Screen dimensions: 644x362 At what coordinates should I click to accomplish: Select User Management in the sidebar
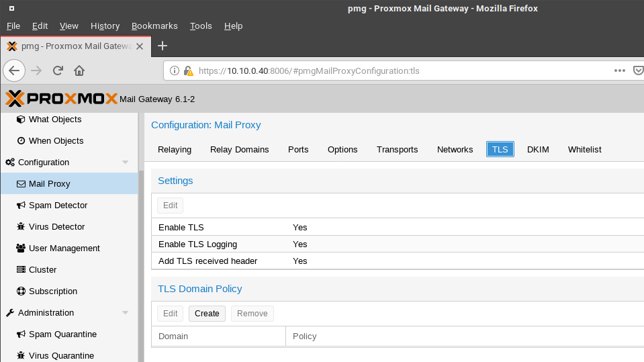pos(64,248)
